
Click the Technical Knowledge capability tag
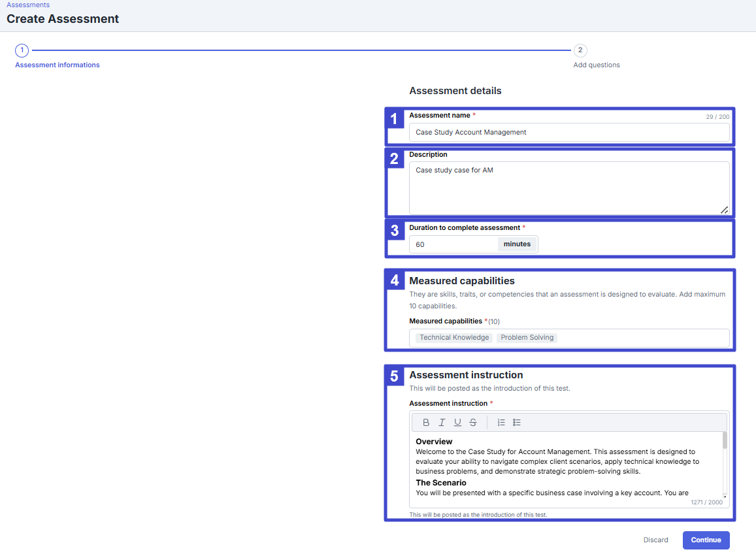pyautogui.click(x=454, y=338)
